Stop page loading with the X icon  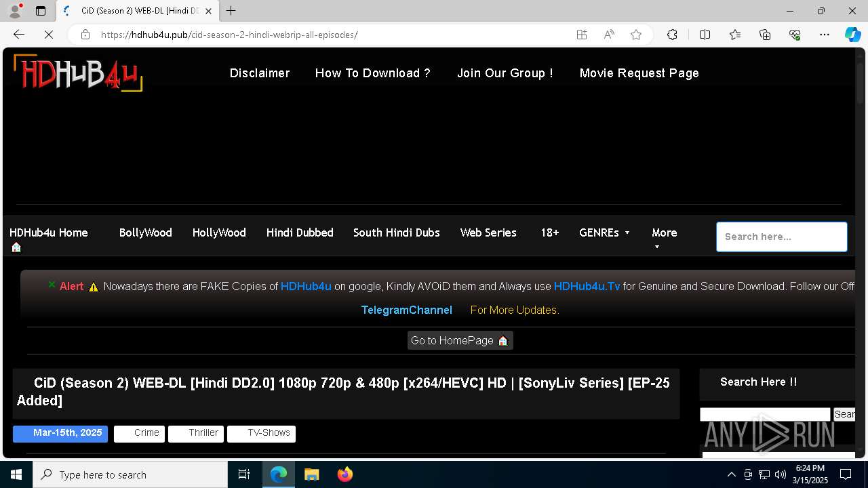pyautogui.click(x=49, y=35)
